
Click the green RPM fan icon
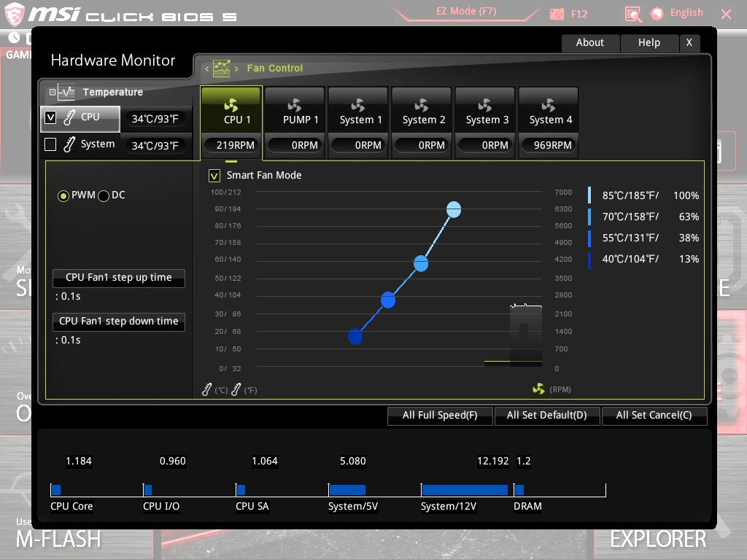coord(538,389)
